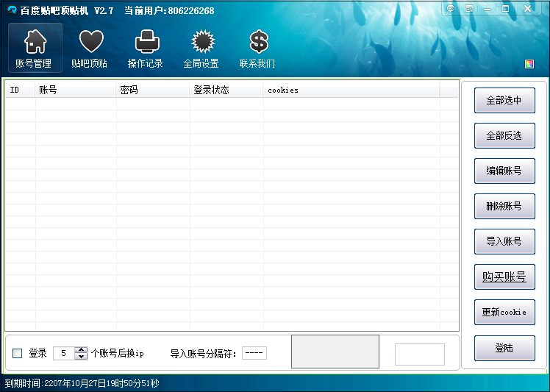The width and height of the screenshot is (550, 392).
Task: Click the 编辑账号 button
Action: [x=504, y=171]
